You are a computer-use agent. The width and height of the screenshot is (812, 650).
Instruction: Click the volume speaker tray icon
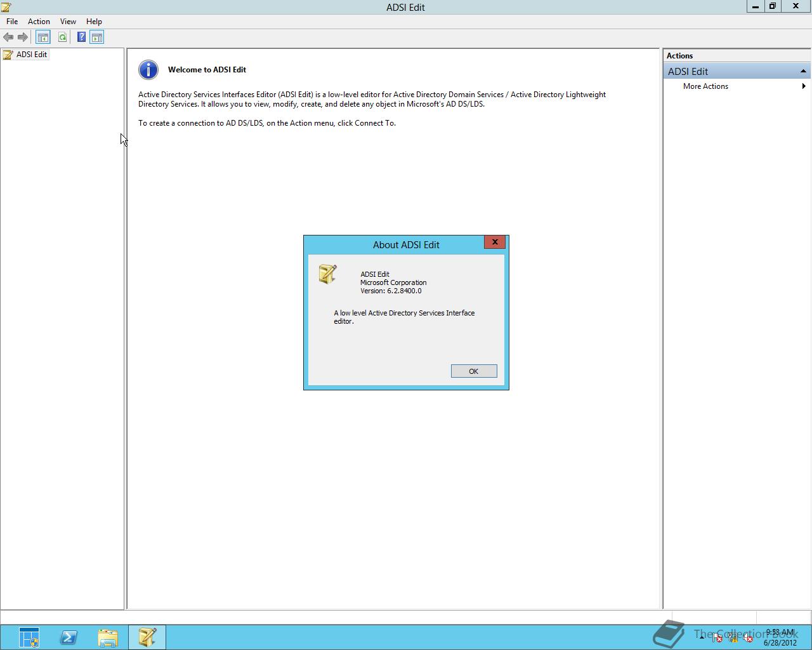[x=748, y=638]
